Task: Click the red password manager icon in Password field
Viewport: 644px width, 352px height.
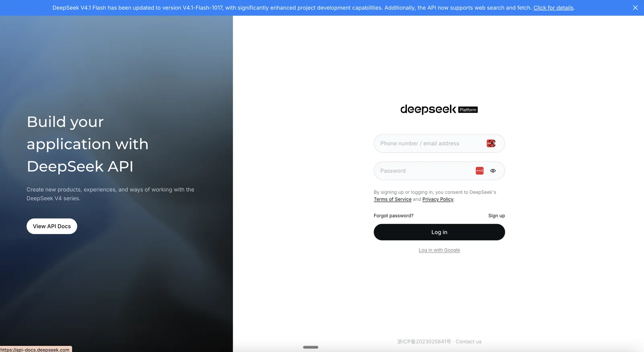Action: (x=479, y=171)
